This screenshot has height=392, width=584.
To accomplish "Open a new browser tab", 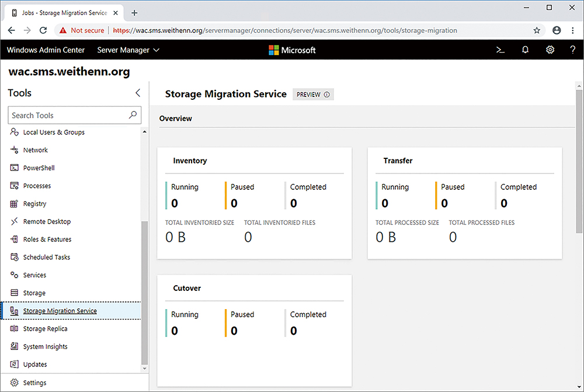I will (x=134, y=13).
